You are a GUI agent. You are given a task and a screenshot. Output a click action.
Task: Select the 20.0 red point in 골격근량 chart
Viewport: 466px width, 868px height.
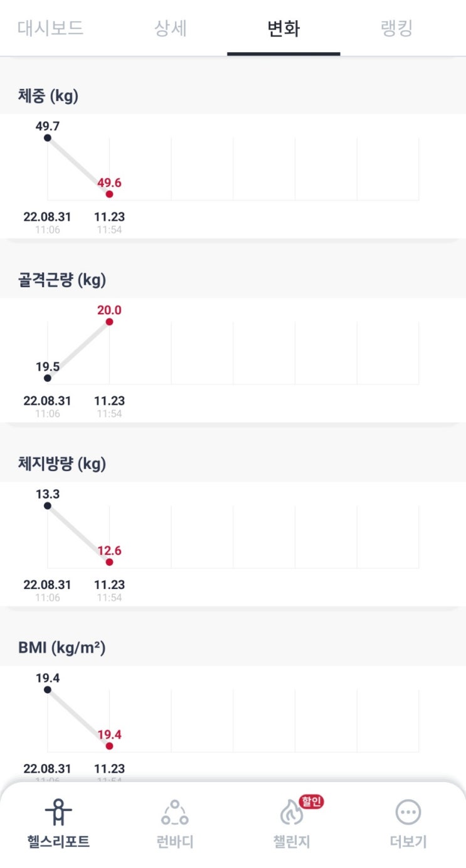pyautogui.click(x=109, y=322)
